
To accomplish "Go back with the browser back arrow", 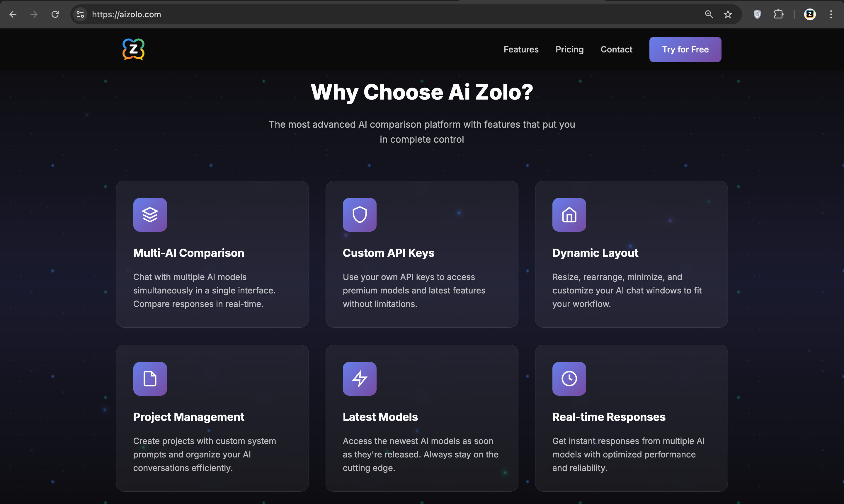I will point(13,14).
